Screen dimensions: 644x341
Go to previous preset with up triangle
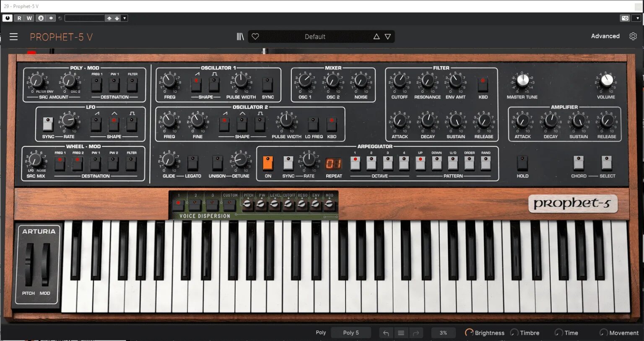click(x=377, y=36)
